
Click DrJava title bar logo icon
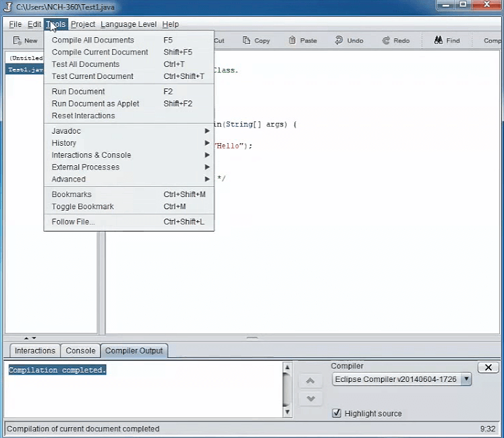tap(8, 7)
